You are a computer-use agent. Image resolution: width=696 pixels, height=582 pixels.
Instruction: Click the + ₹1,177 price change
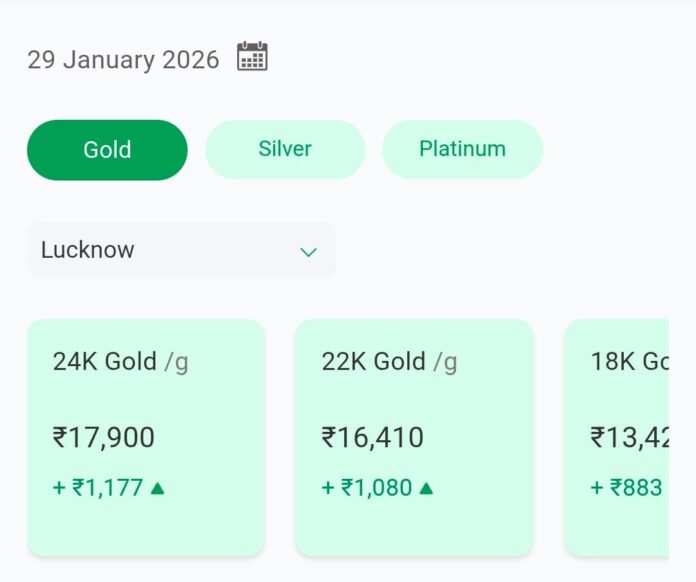click(x=98, y=488)
